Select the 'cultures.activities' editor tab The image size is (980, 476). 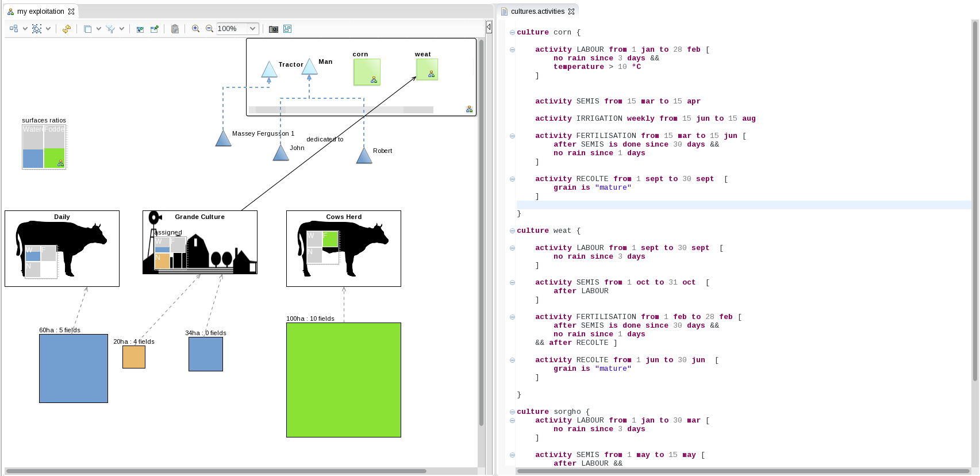tap(537, 11)
